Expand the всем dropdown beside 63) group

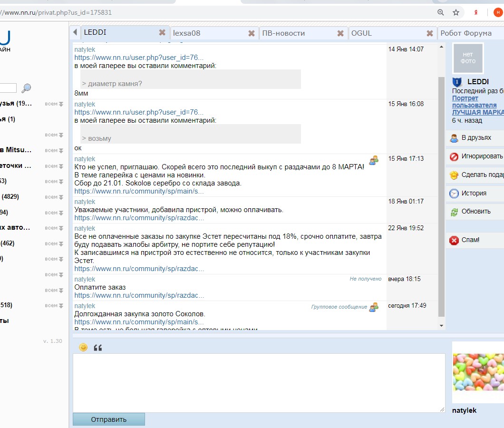coord(54,181)
